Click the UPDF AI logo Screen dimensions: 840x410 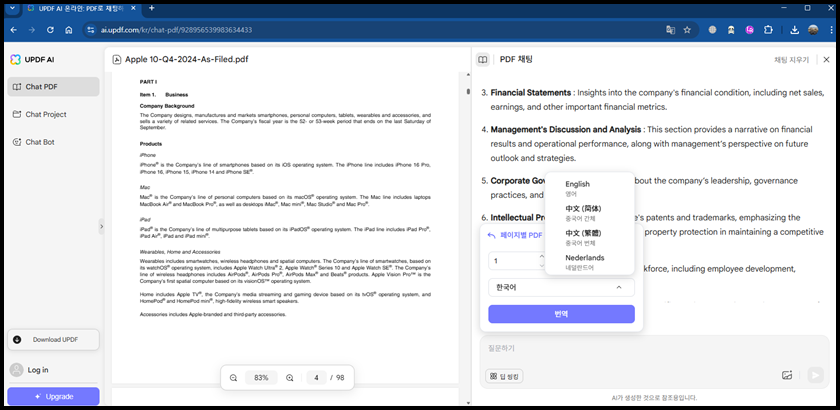[x=32, y=59]
